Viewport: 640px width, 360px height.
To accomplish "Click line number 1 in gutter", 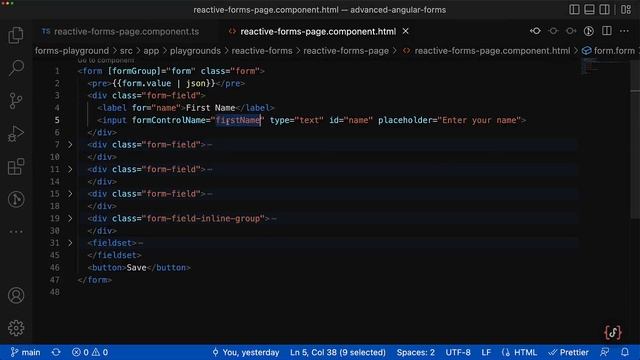I will click(x=57, y=71).
